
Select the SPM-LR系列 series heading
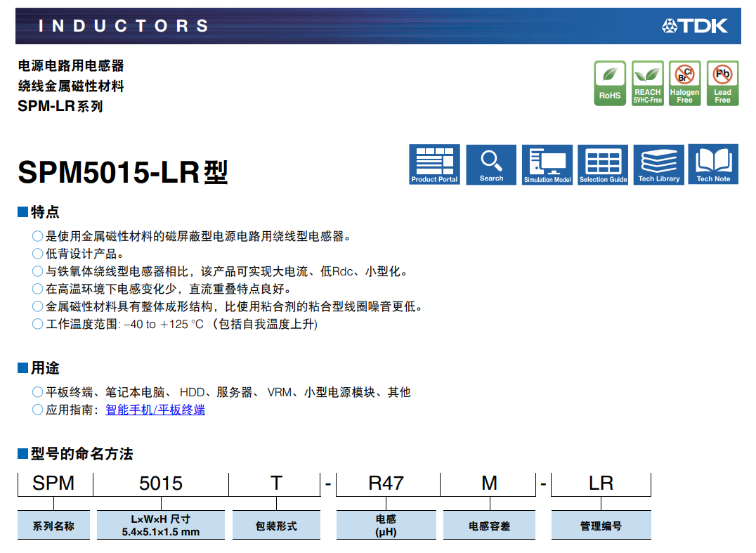[60, 106]
